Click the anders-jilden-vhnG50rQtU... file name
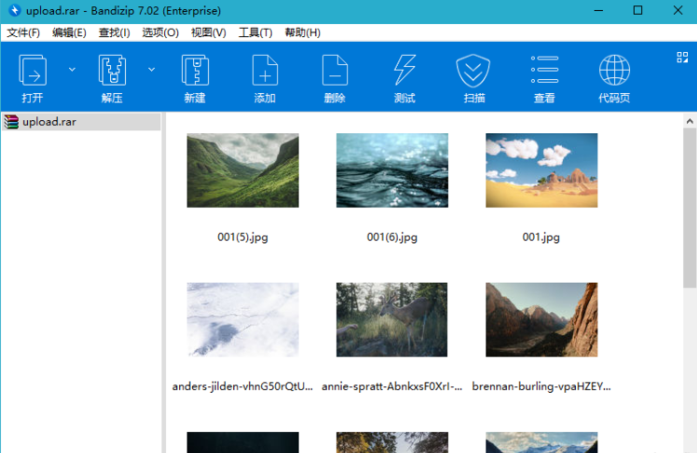Image resolution: width=697 pixels, height=453 pixels. click(243, 386)
